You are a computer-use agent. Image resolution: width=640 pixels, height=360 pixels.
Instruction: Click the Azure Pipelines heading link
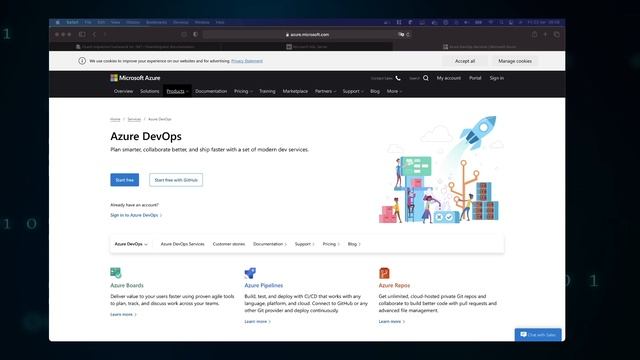click(264, 285)
